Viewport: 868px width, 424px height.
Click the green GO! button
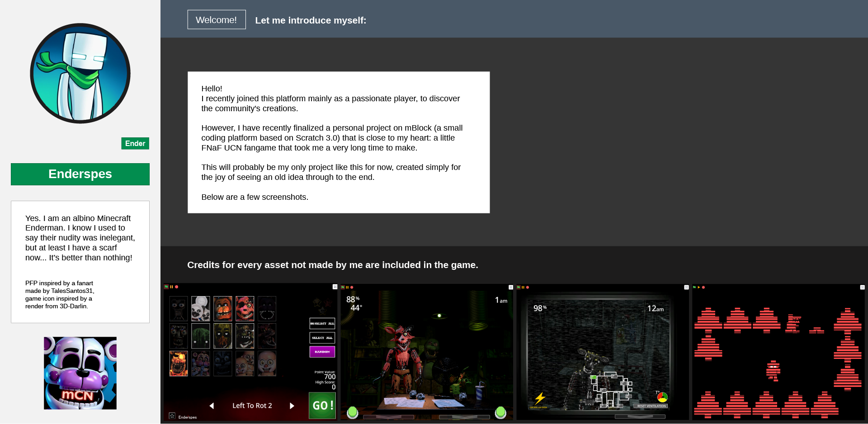[322, 405]
